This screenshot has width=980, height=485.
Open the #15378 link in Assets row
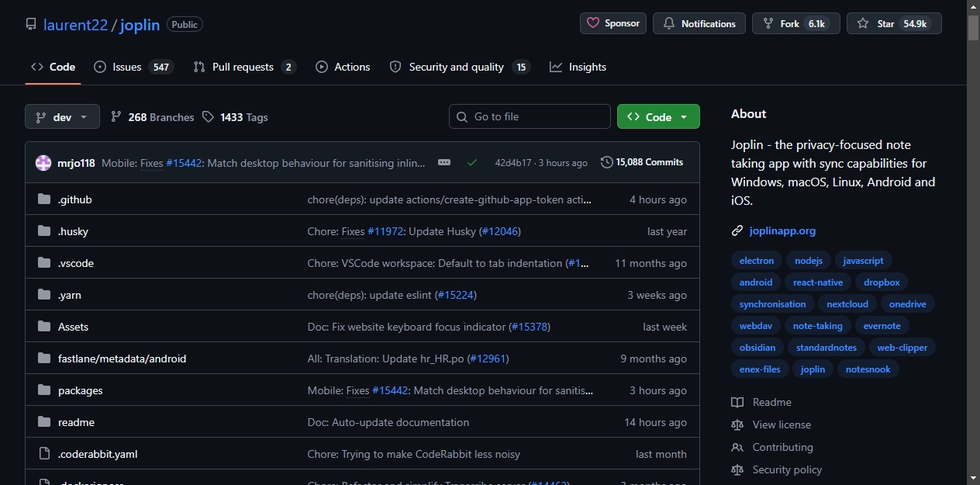[x=530, y=327]
